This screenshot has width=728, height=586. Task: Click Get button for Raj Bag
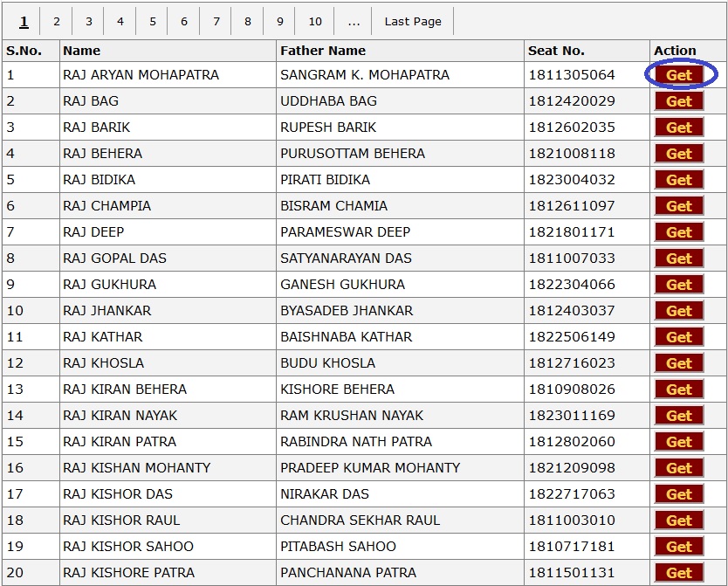[679, 100]
